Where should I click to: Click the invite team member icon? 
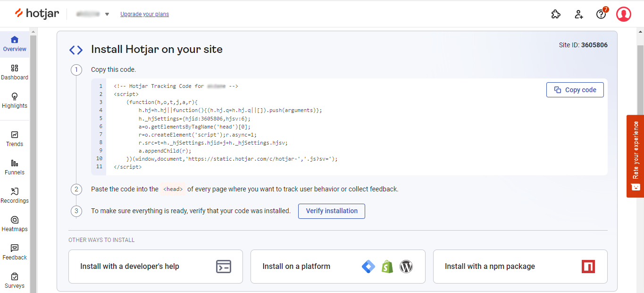(x=579, y=14)
